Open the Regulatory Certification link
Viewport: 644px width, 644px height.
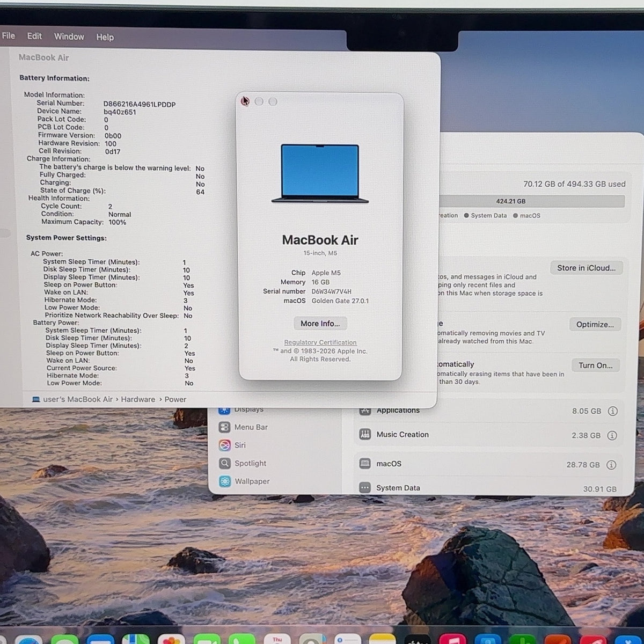click(320, 342)
